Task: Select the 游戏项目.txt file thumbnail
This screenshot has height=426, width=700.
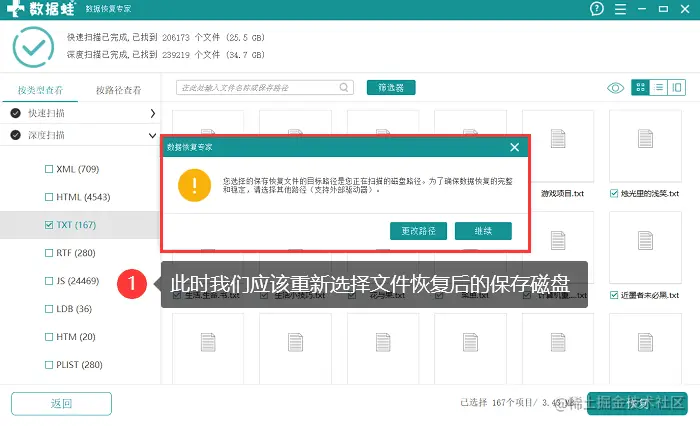Action: point(558,146)
